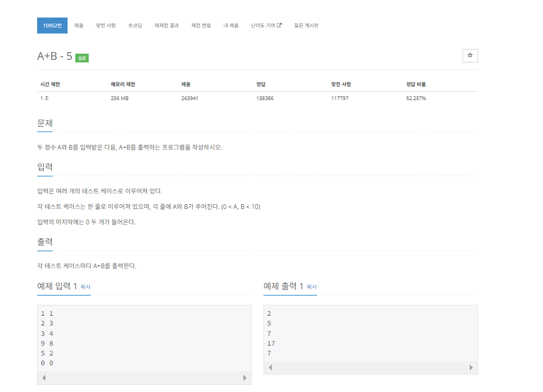Viewport: 543px width, 392px height.
Task: Open the 맞힌 사람 tab
Action: [106, 26]
